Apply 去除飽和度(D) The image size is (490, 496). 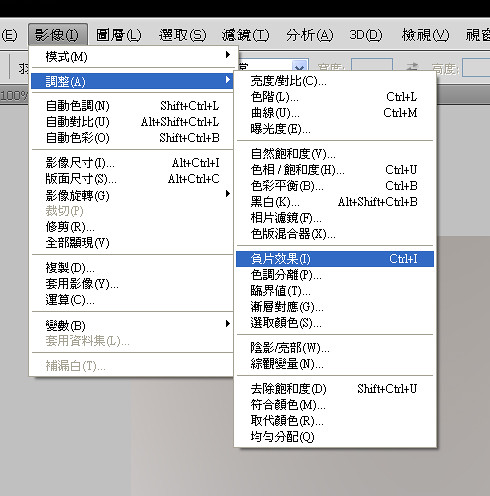click(x=335, y=389)
